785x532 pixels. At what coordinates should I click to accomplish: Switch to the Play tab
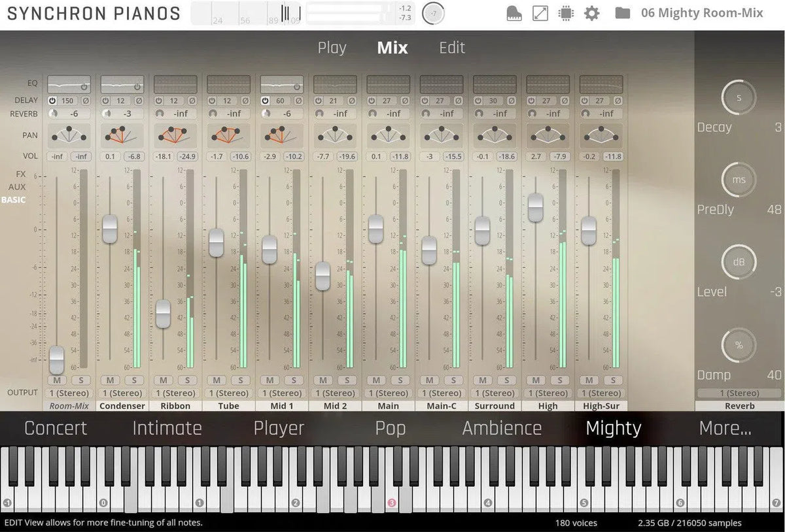click(332, 48)
